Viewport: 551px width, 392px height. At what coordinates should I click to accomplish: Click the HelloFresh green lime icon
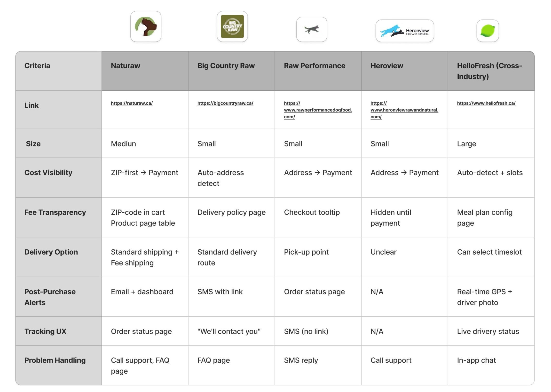(488, 31)
